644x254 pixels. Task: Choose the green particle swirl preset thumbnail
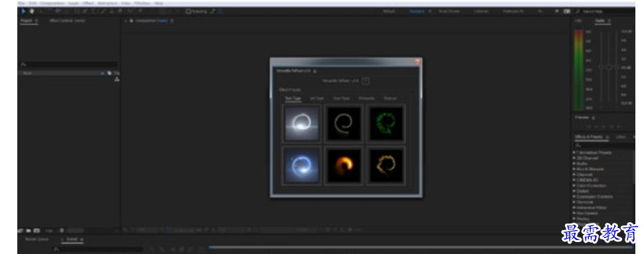pos(385,122)
